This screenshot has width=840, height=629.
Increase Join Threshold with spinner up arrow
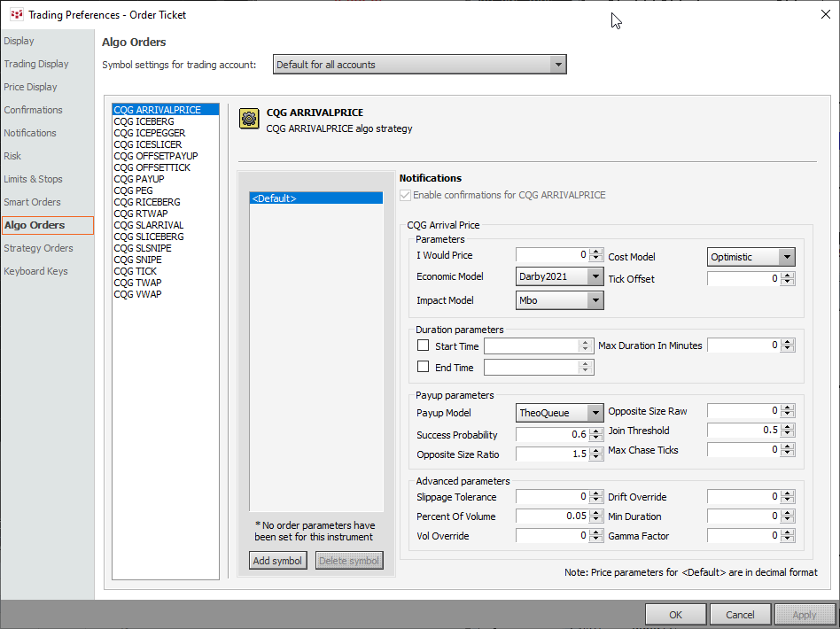pyautogui.click(x=788, y=426)
